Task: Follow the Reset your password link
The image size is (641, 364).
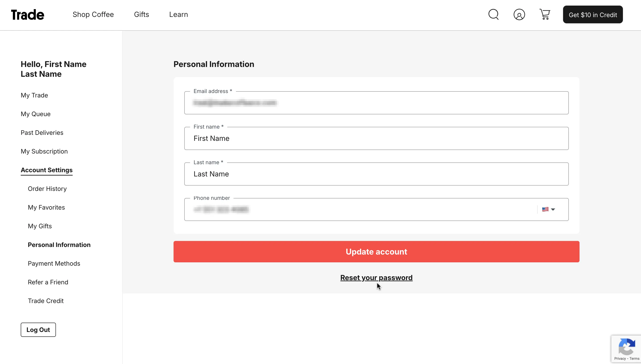Action: pos(376,277)
